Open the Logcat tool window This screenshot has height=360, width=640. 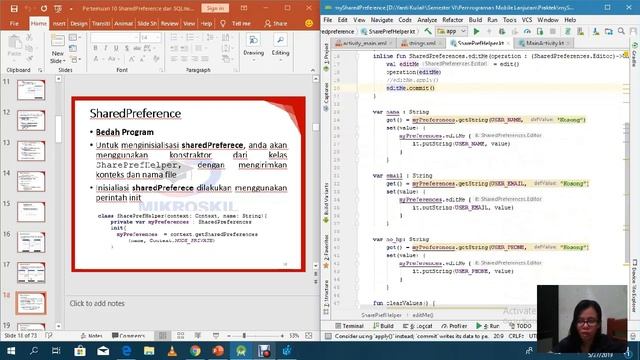(x=418, y=326)
